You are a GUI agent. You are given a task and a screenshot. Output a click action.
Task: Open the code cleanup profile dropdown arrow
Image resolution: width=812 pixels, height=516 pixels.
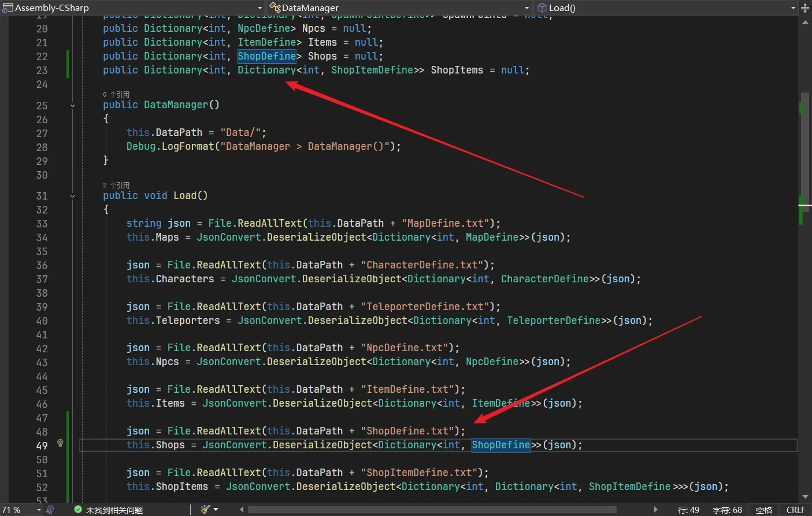[216, 510]
